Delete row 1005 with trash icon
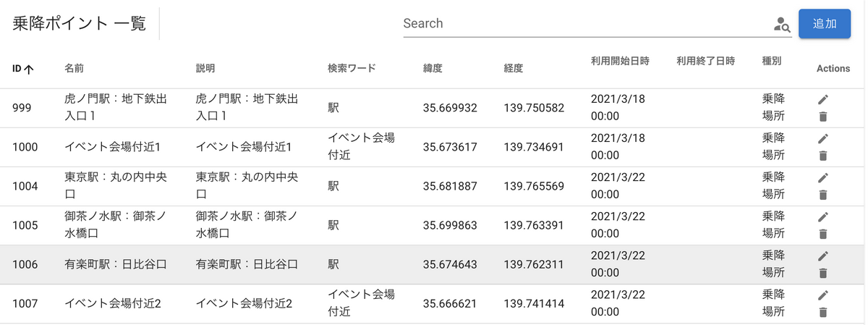868x325 pixels. click(x=822, y=233)
